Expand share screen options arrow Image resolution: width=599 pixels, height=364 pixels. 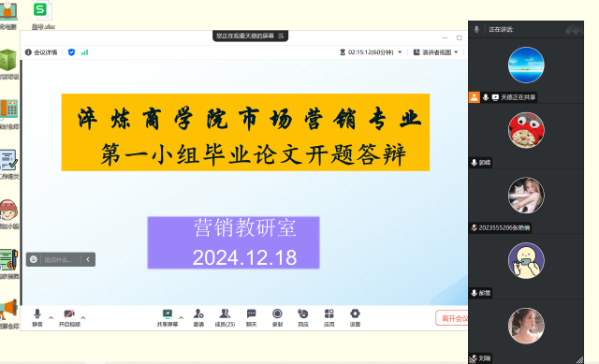pyautogui.click(x=181, y=317)
